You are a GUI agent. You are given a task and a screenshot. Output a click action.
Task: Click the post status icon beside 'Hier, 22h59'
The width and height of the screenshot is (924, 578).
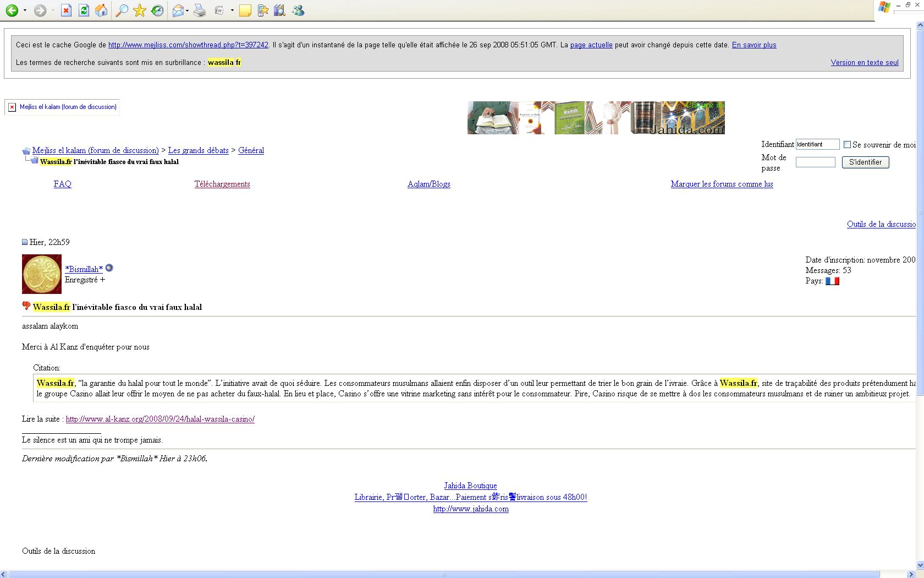(25, 242)
